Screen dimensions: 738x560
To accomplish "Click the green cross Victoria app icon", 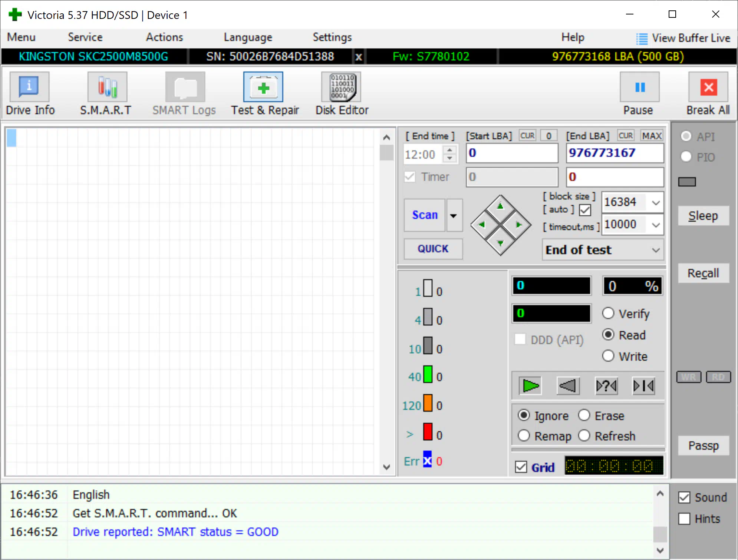I will (15, 15).
